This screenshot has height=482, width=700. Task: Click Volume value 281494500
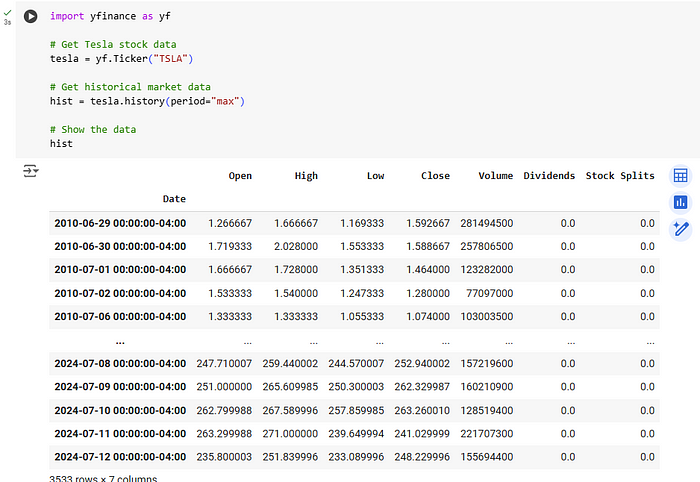click(x=487, y=223)
